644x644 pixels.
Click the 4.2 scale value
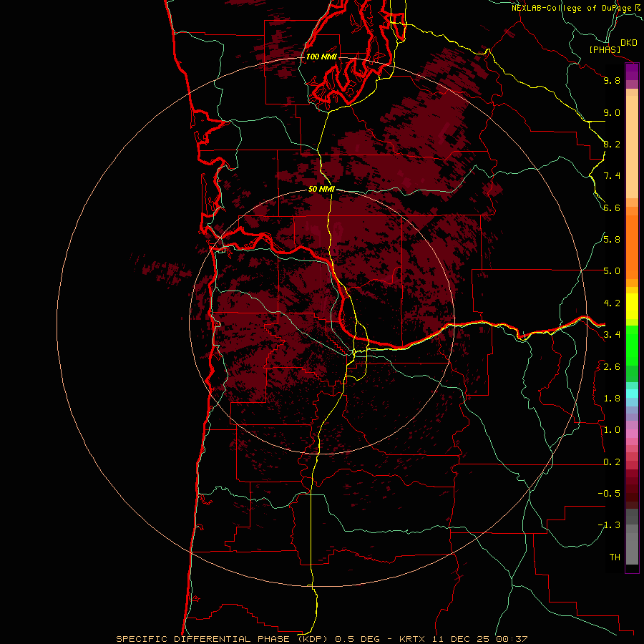click(x=612, y=303)
